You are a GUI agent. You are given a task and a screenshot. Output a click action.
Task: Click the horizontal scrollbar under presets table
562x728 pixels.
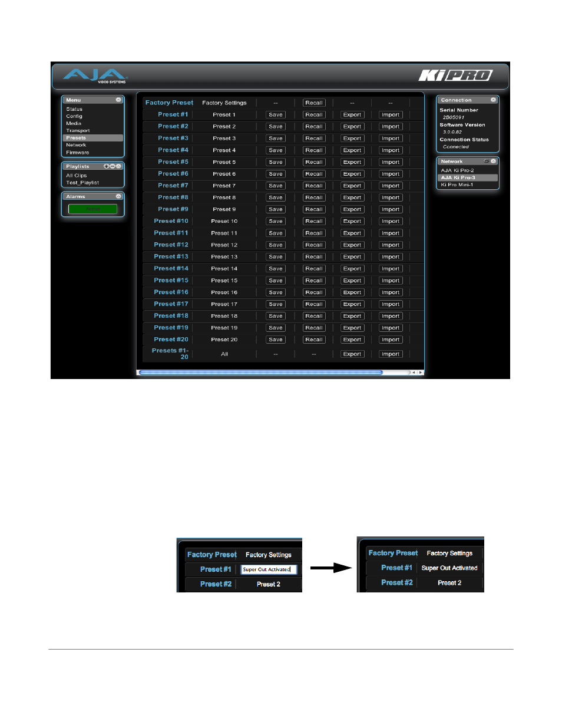260,373
